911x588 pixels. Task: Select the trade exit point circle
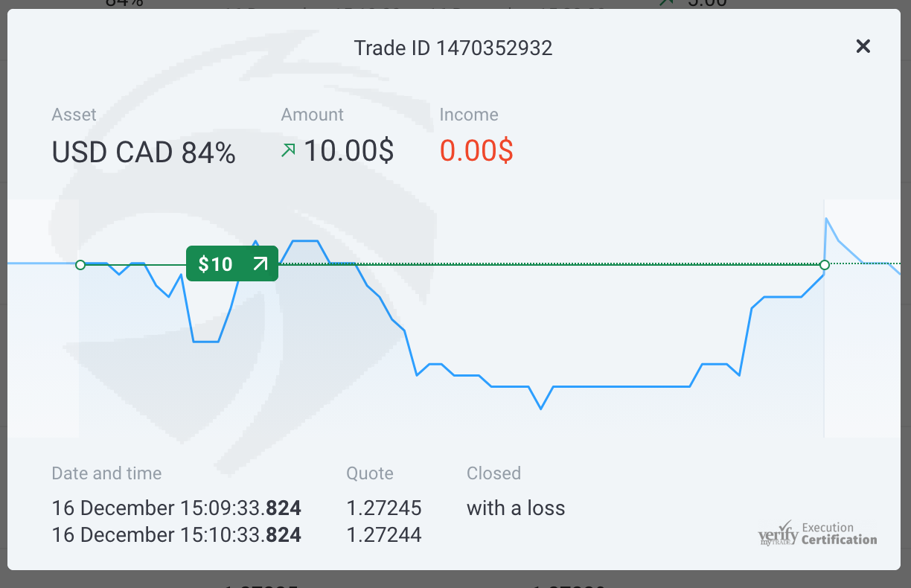(x=824, y=265)
